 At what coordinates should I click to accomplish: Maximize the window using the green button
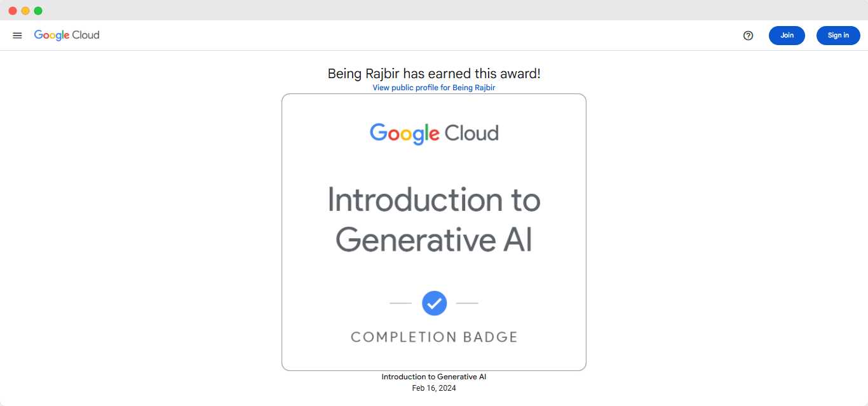point(38,11)
